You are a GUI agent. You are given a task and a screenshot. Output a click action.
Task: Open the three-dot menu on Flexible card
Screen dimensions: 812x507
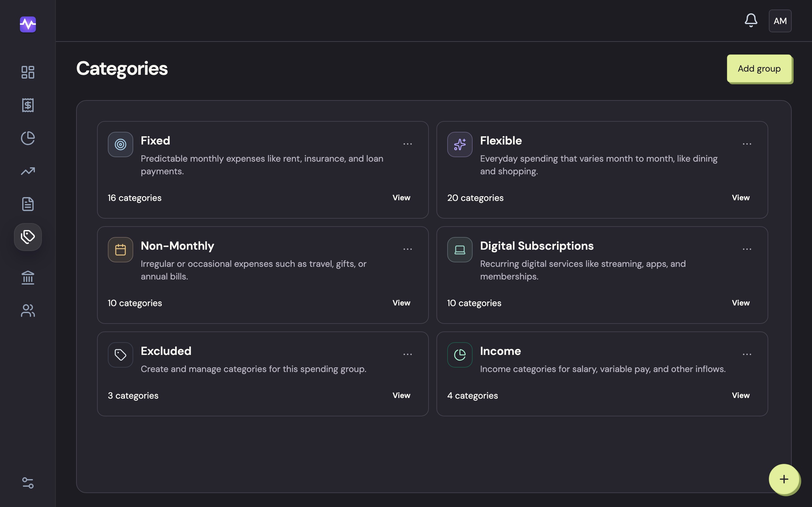coord(747,144)
